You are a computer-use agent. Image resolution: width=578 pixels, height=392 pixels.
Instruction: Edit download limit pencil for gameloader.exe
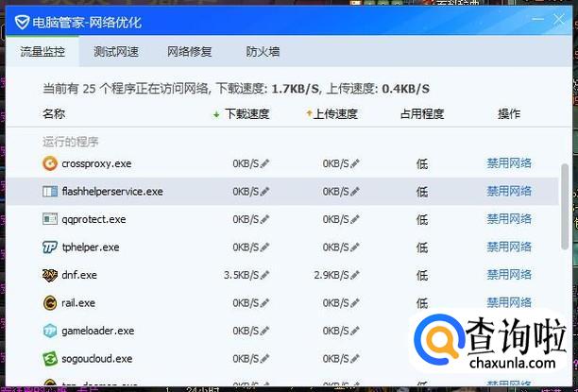[x=264, y=331]
